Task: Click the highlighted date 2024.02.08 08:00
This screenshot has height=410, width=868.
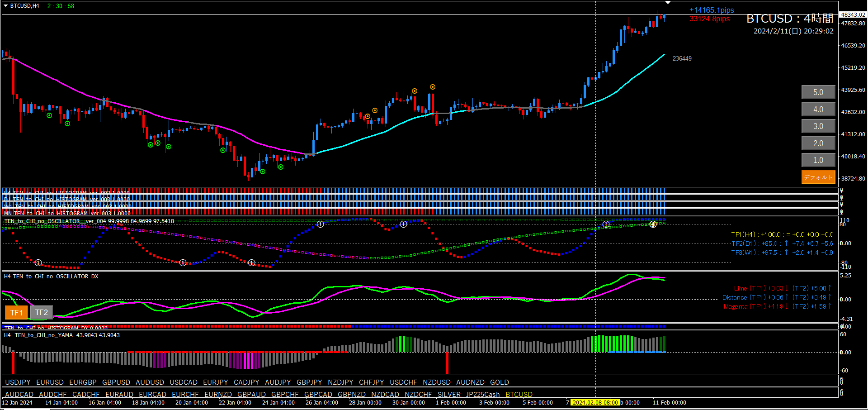Action: pyautogui.click(x=595, y=403)
